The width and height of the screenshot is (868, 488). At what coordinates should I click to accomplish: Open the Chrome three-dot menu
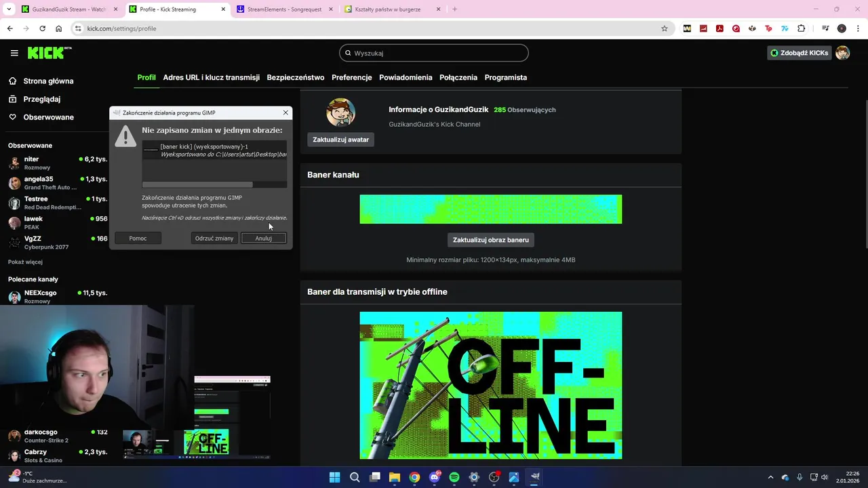[858, 28]
